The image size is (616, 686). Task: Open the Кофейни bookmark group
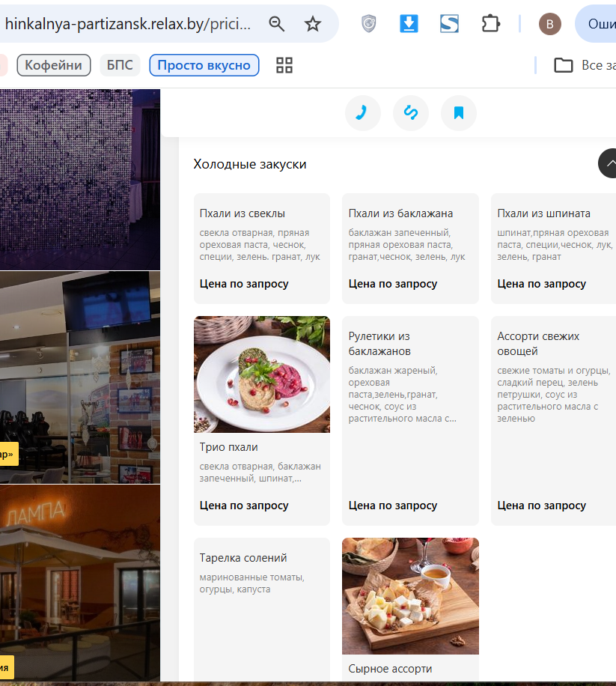point(54,65)
